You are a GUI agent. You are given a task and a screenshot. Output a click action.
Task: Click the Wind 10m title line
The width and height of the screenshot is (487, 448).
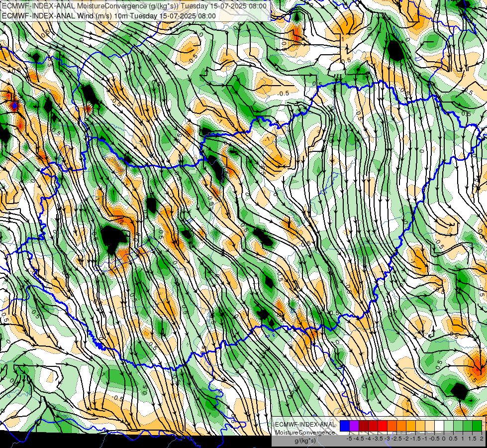109,16
